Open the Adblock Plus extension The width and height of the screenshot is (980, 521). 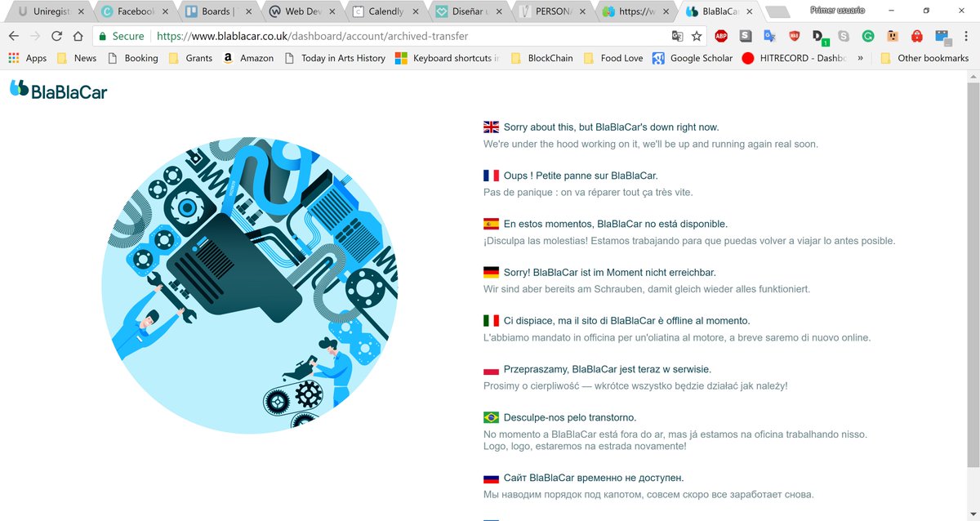[721, 36]
